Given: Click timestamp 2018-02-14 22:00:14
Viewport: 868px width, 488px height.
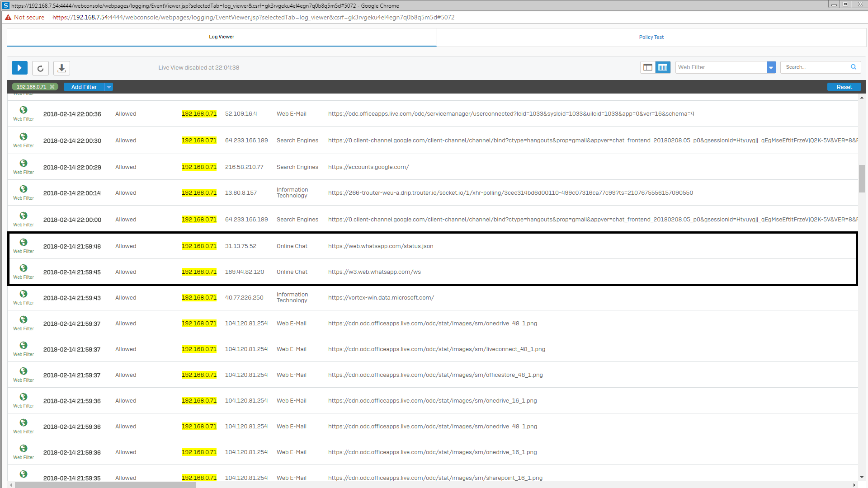Looking at the screenshot, I should tap(72, 193).
